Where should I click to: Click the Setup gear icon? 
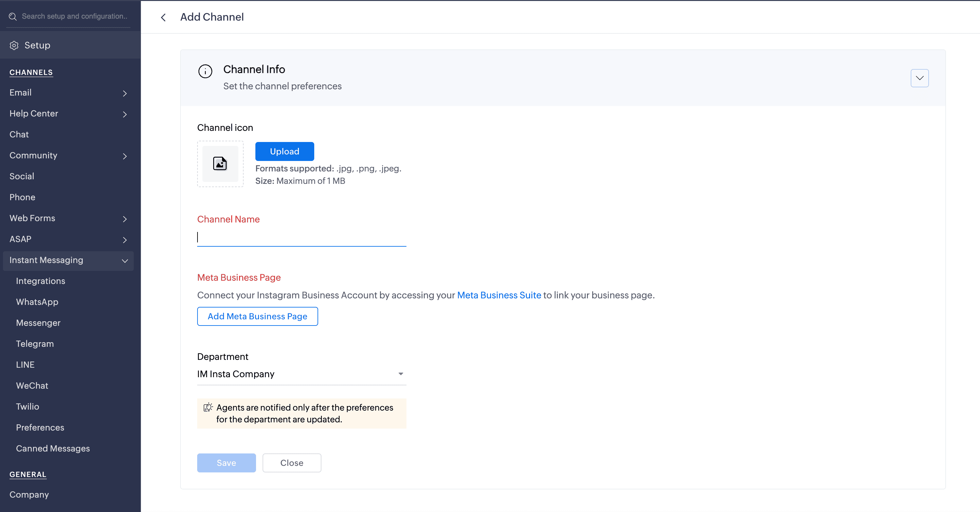point(14,45)
